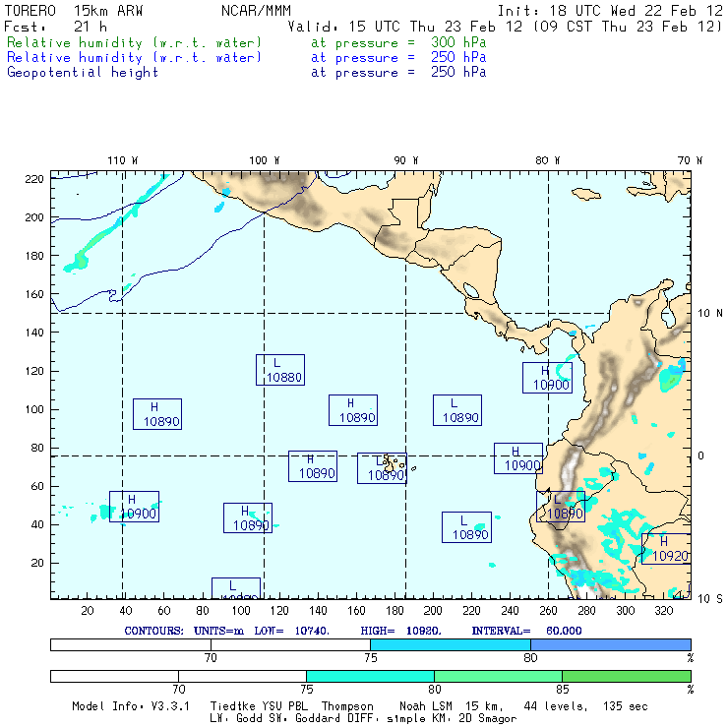Click 'Model Info: V3.3.1' text
The height and width of the screenshot is (728, 728).
coord(131,706)
